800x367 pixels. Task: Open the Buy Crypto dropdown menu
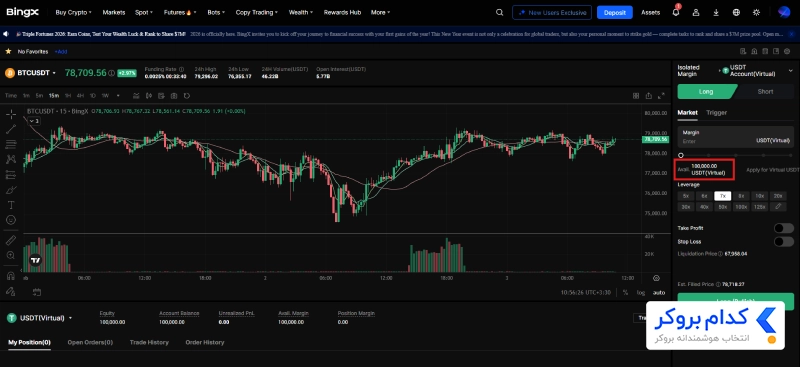point(73,12)
